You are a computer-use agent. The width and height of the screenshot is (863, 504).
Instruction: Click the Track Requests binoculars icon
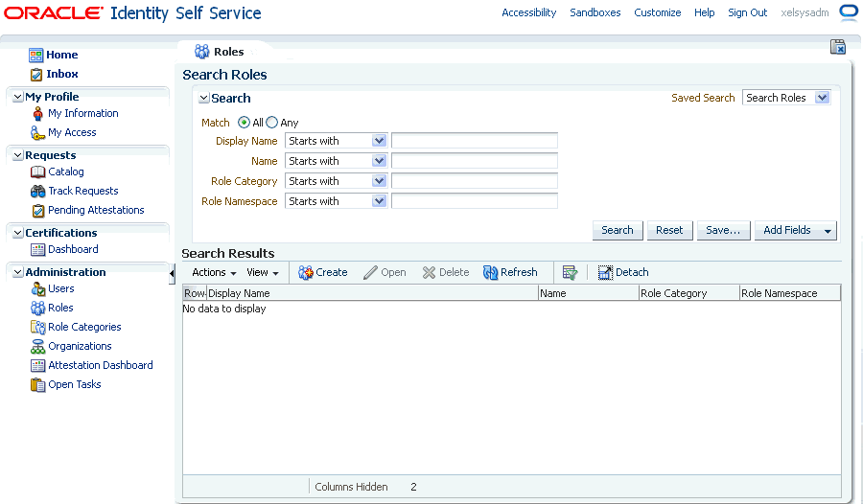click(38, 192)
